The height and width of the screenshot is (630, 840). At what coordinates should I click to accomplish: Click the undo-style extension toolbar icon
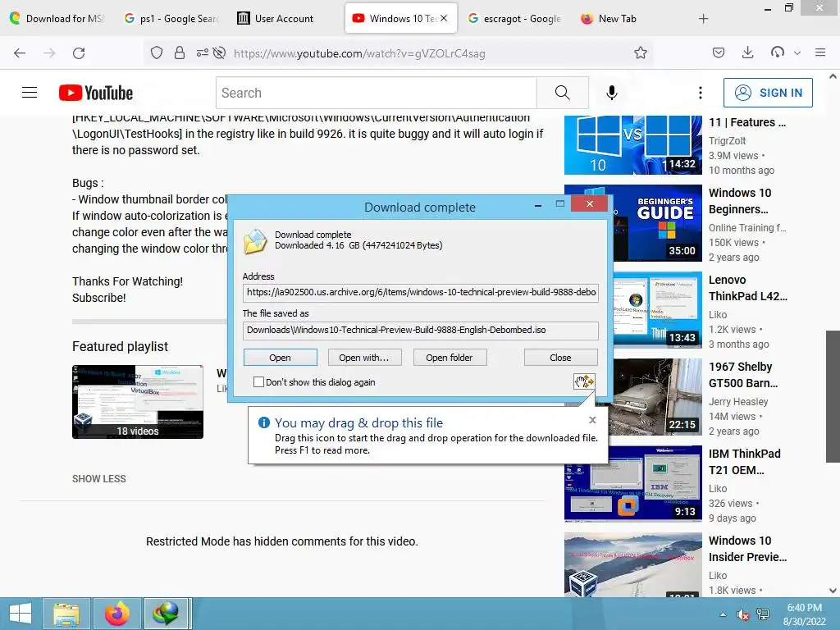[778, 52]
